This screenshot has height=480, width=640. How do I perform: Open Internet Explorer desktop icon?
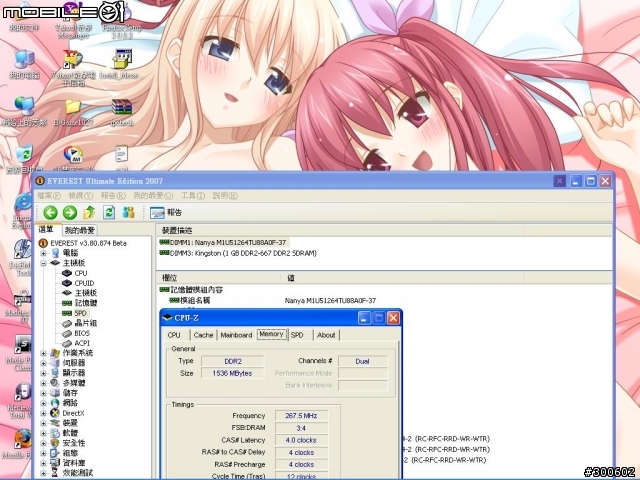[22, 211]
